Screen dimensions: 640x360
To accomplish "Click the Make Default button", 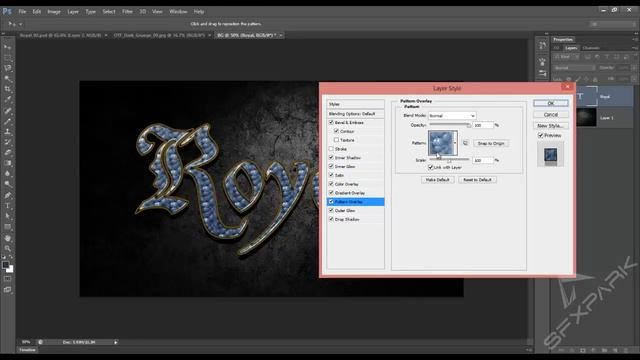I will click(x=438, y=180).
